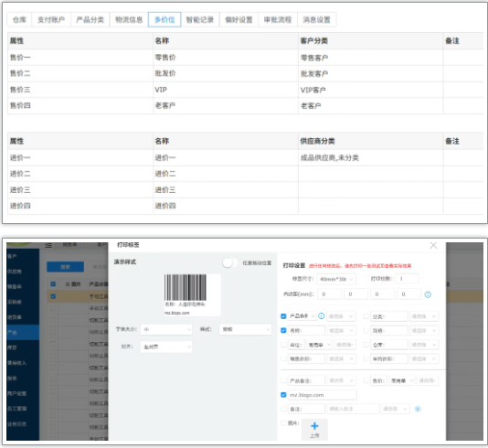Check the 单位 checkbox
488x448 pixels.
[x=283, y=345]
